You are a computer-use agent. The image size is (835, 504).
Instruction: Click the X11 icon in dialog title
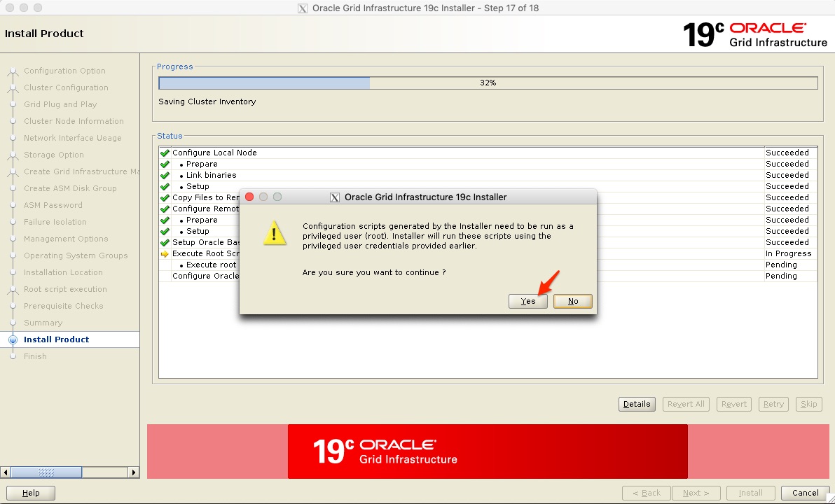click(334, 197)
